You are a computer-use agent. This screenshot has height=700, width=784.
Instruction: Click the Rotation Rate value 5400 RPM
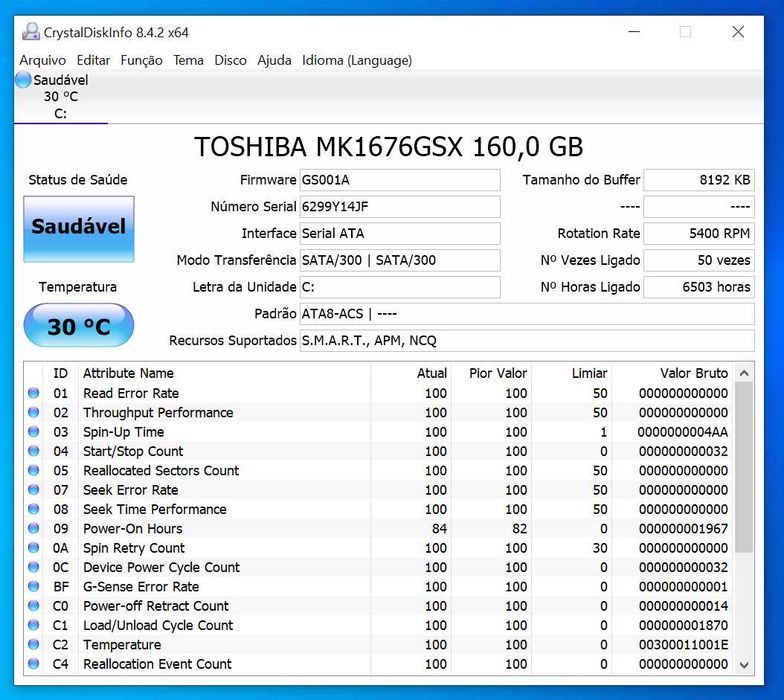(699, 234)
